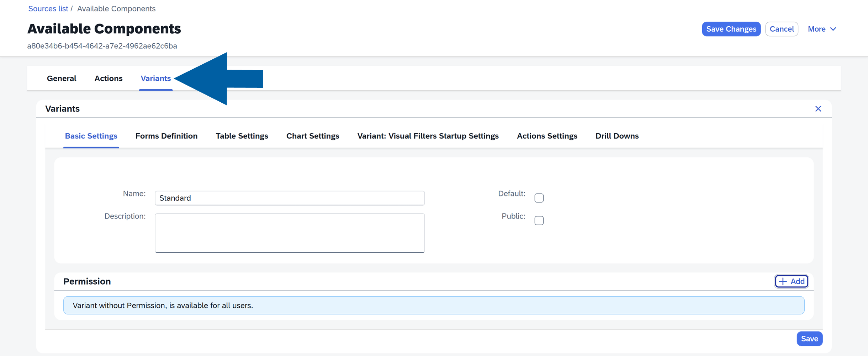Open Chart Settings tab
This screenshot has height=356, width=868.
[313, 136]
